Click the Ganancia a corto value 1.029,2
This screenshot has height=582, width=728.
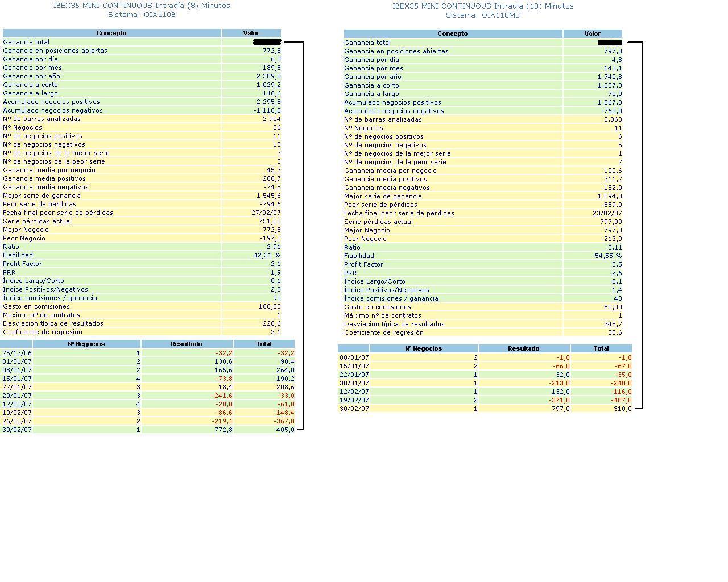[x=268, y=85]
